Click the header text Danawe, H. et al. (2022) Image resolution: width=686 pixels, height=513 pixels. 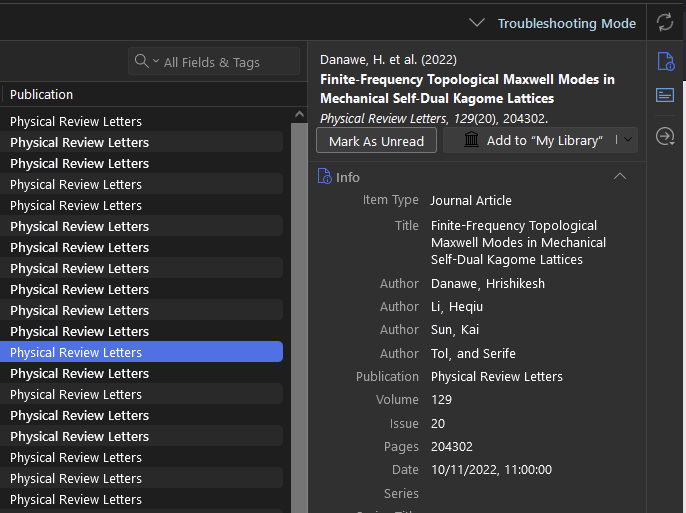[x=388, y=59]
